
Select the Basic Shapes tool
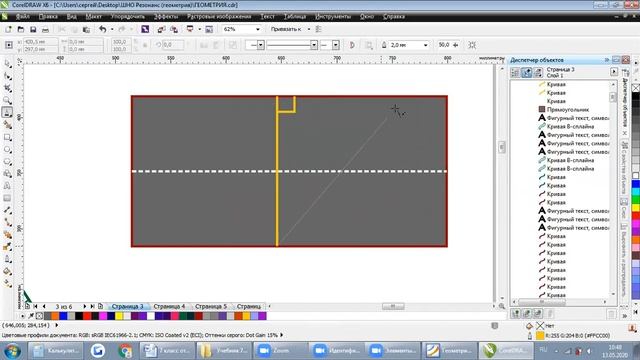coord(7,174)
